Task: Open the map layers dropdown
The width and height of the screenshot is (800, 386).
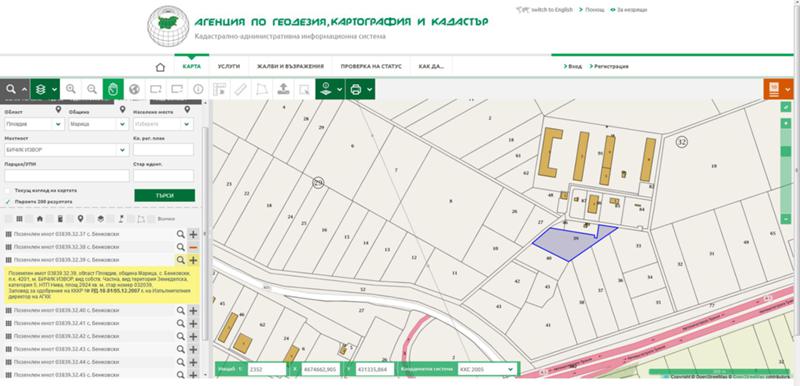Action: [45, 89]
